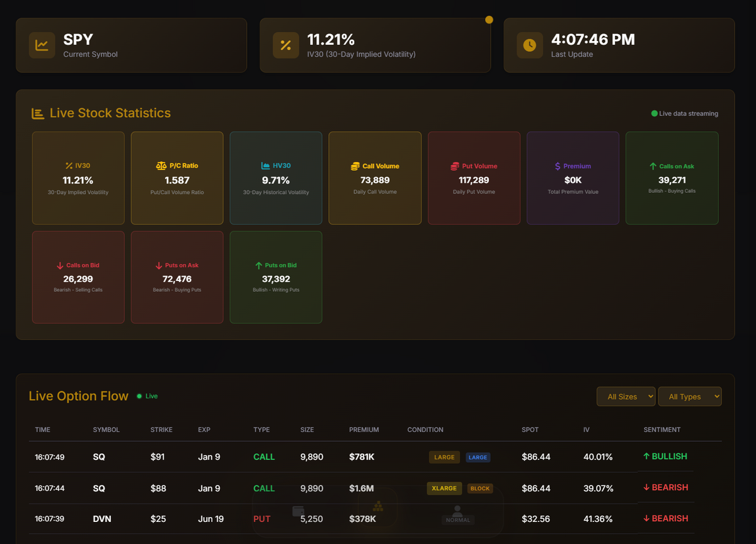The height and width of the screenshot is (544, 756).
Task: Select the Call Volume 73,889 tile
Action: [x=375, y=178]
